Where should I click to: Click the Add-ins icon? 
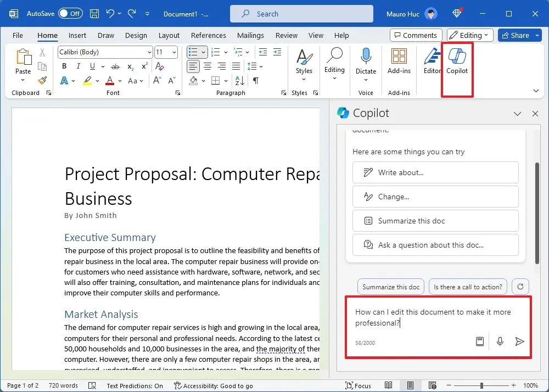coord(399,61)
